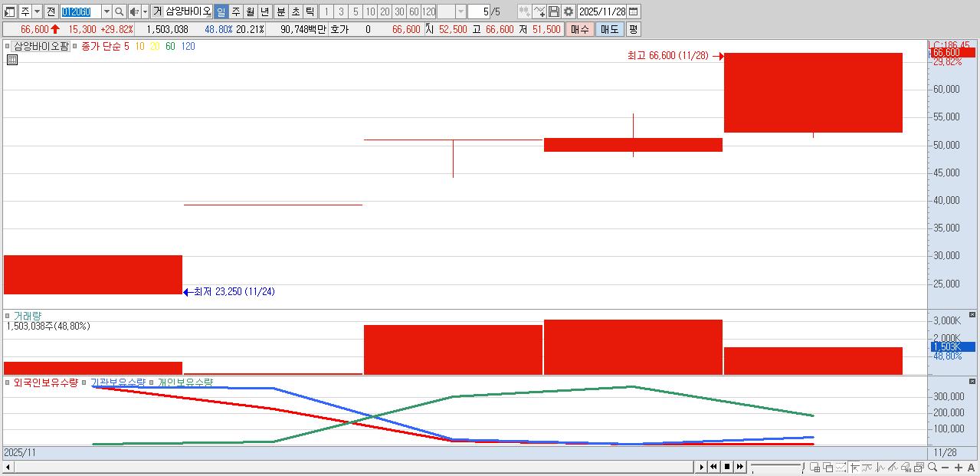The height and width of the screenshot is (476, 980).
Task: Click the window-with-grid icon in bottom toolbar
Action: pyautogui.click(x=814, y=467)
